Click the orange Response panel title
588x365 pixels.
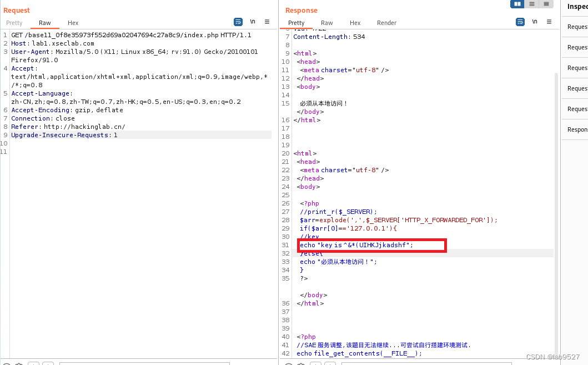coord(301,10)
